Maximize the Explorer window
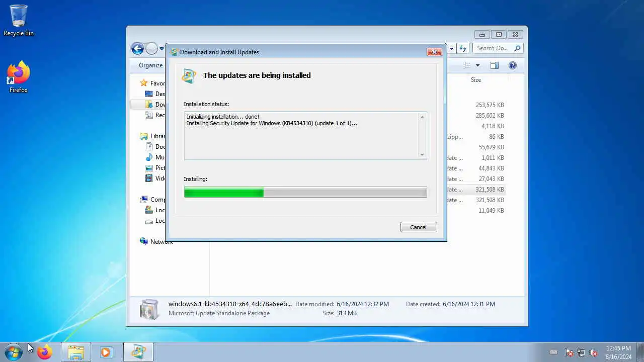Viewport: 644px width, 362px height. [x=499, y=35]
